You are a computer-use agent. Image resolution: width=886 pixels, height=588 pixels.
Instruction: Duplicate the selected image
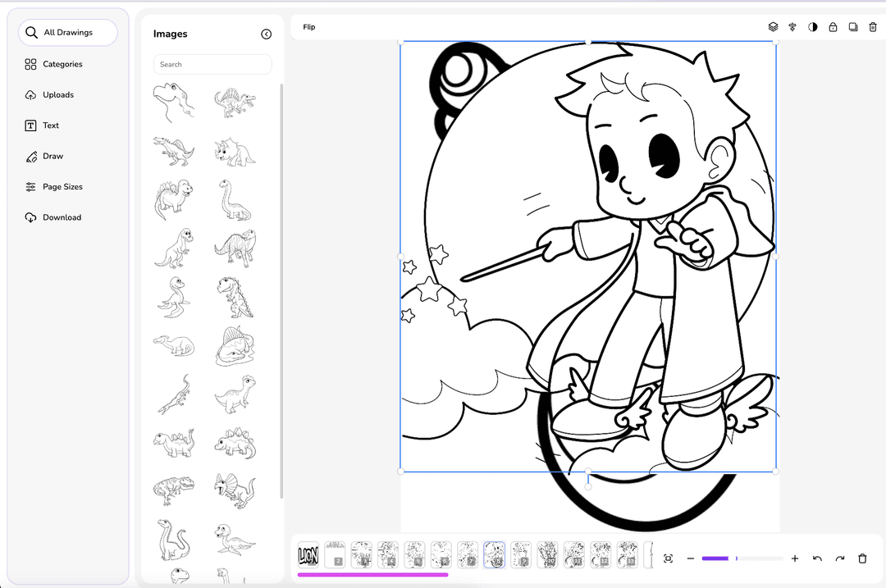pos(853,27)
